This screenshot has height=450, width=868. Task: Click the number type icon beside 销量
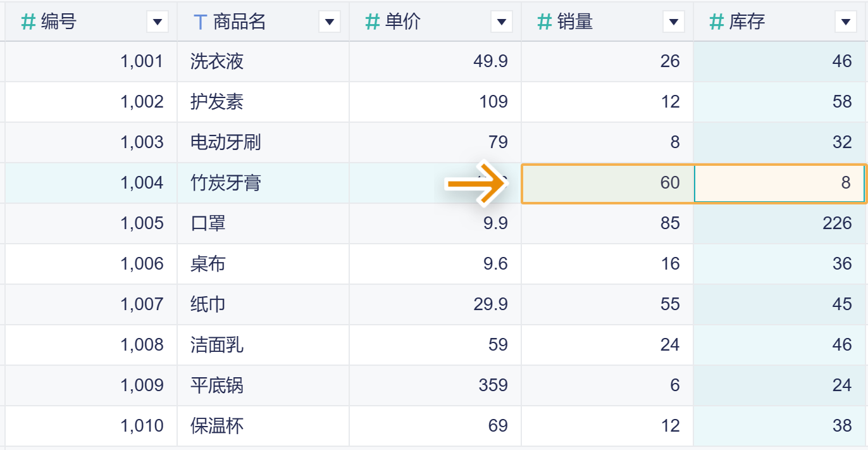click(545, 22)
